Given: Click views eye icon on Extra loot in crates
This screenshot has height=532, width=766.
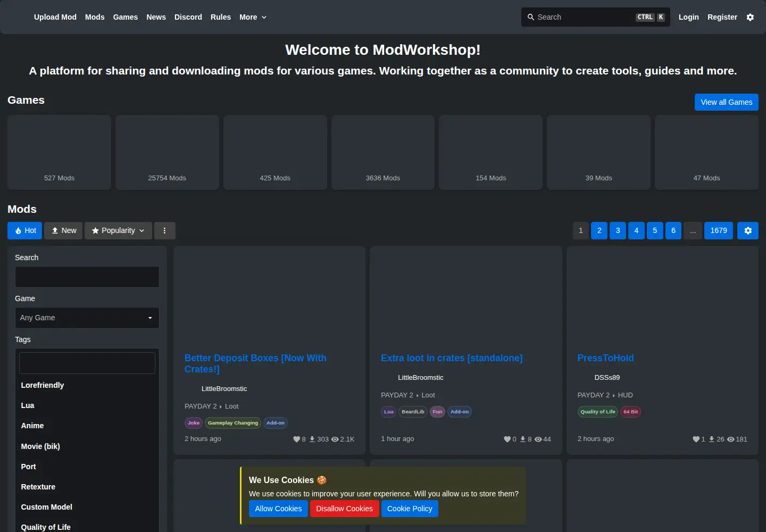Looking at the screenshot, I should coord(538,439).
